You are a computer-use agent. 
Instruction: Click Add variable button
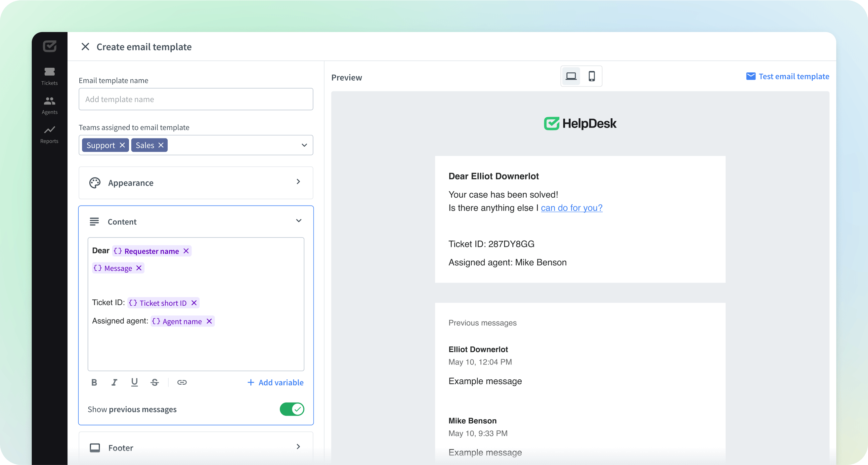pos(275,382)
